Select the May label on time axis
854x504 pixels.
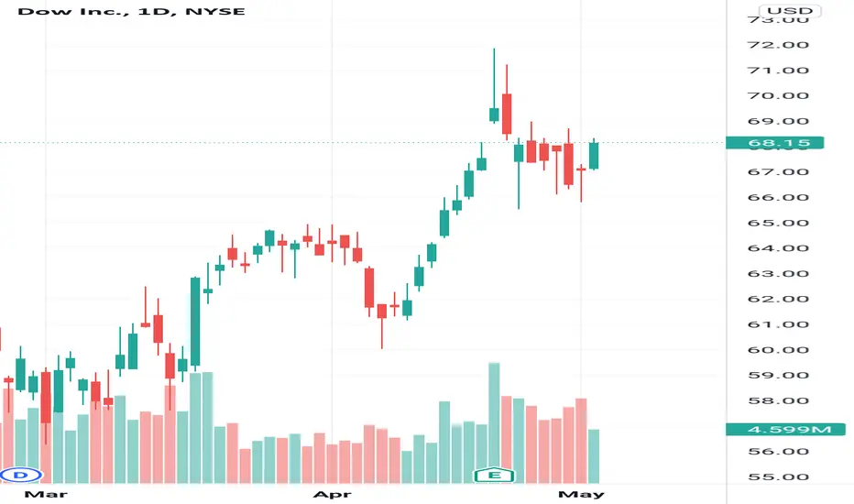(x=581, y=494)
